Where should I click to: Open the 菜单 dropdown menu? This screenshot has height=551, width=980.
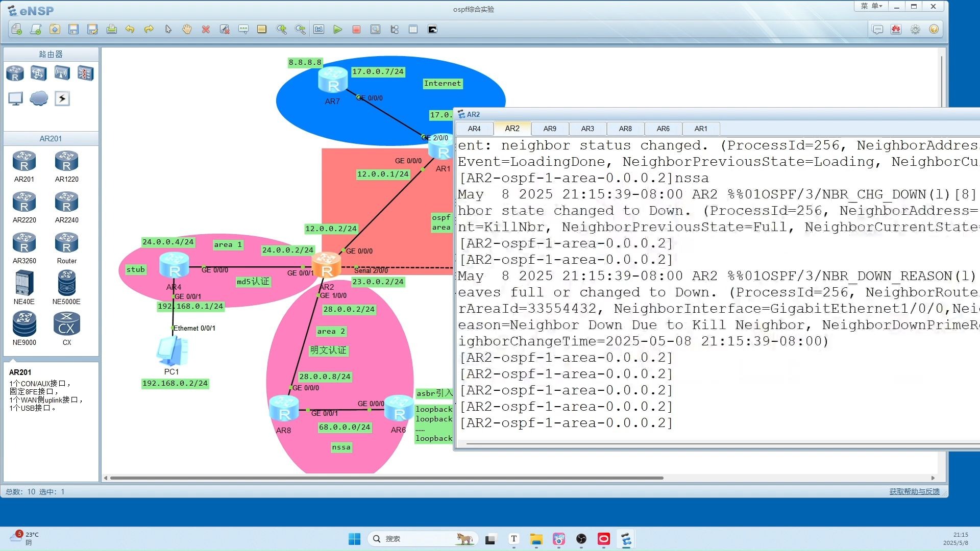point(871,6)
